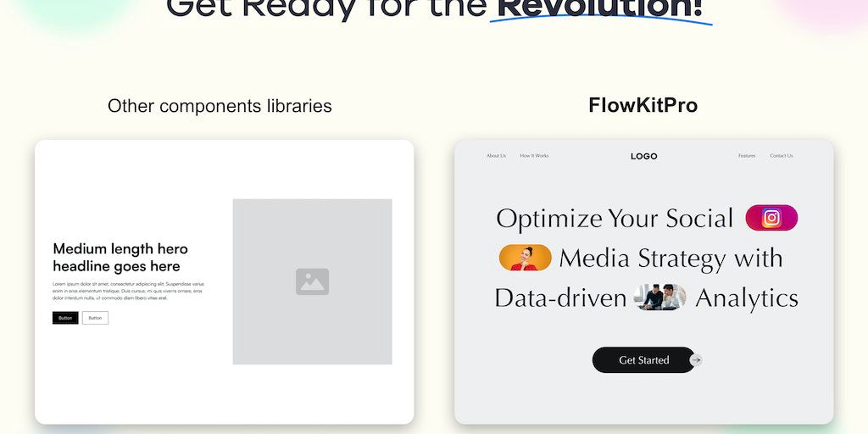Image resolution: width=868 pixels, height=434 pixels.
Task: Click the white outlined Button
Action: pos(95,318)
